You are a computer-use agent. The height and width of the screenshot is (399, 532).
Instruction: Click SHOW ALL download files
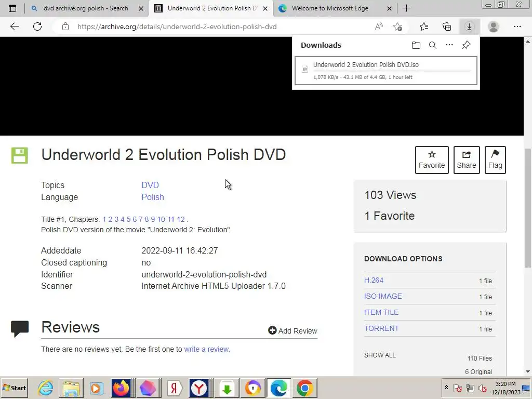click(380, 355)
